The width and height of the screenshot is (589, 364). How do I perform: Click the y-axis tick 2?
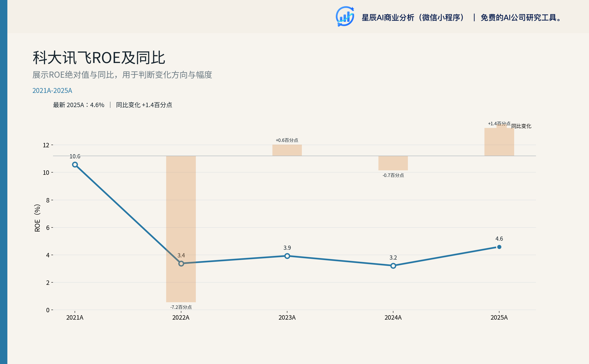[48, 283]
